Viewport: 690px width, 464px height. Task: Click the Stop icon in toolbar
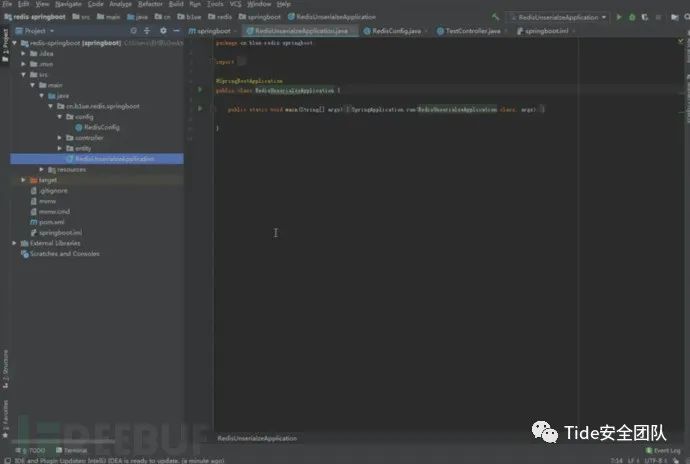658,17
